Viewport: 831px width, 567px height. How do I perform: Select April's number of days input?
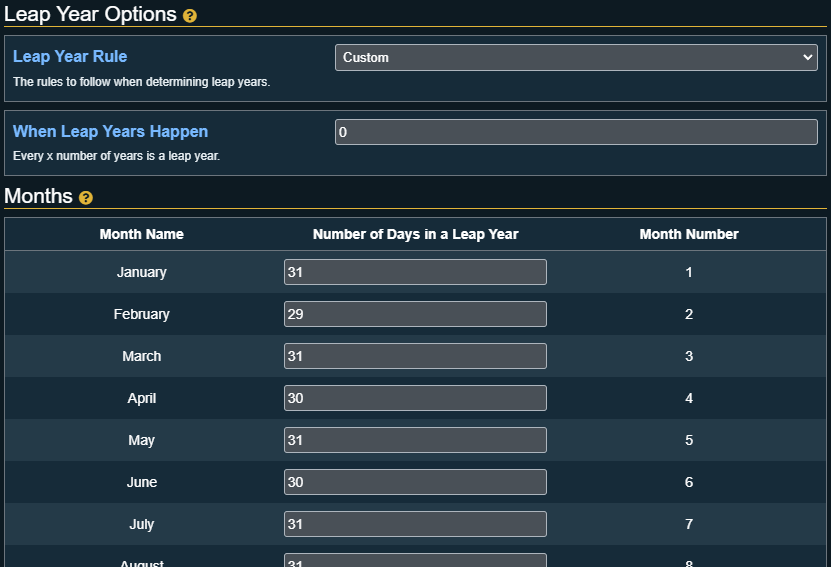click(415, 398)
